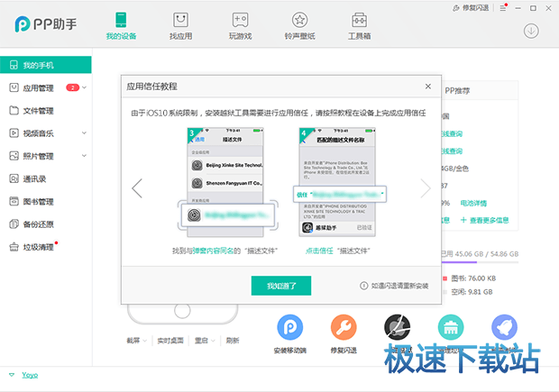The image size is (559, 392).
Task: Click the purple bell ringtone icon
Action: point(504,327)
